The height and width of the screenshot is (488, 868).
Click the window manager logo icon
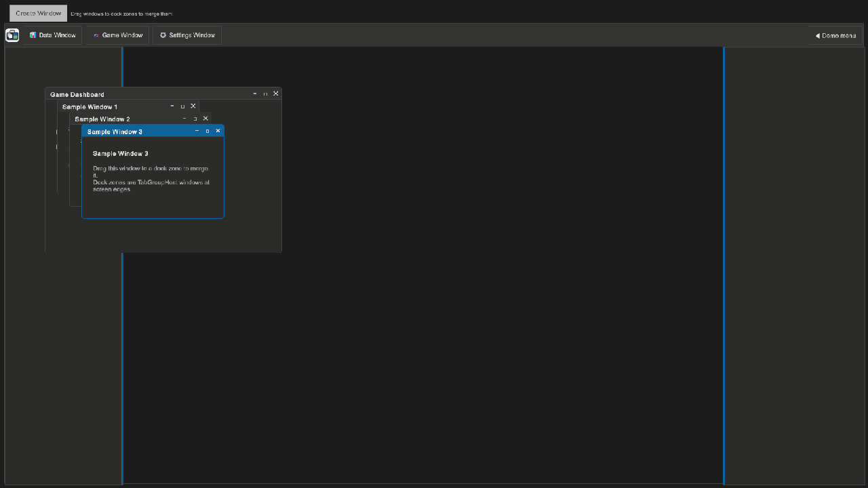[12, 35]
